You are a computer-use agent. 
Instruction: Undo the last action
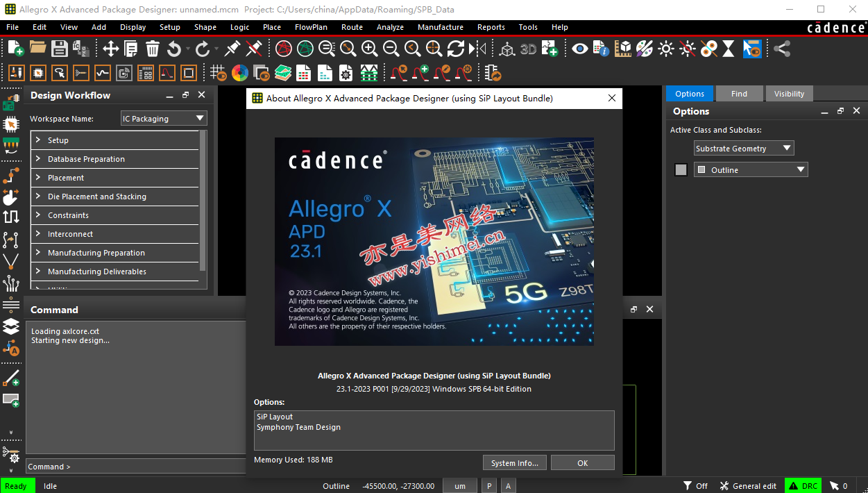pos(173,48)
